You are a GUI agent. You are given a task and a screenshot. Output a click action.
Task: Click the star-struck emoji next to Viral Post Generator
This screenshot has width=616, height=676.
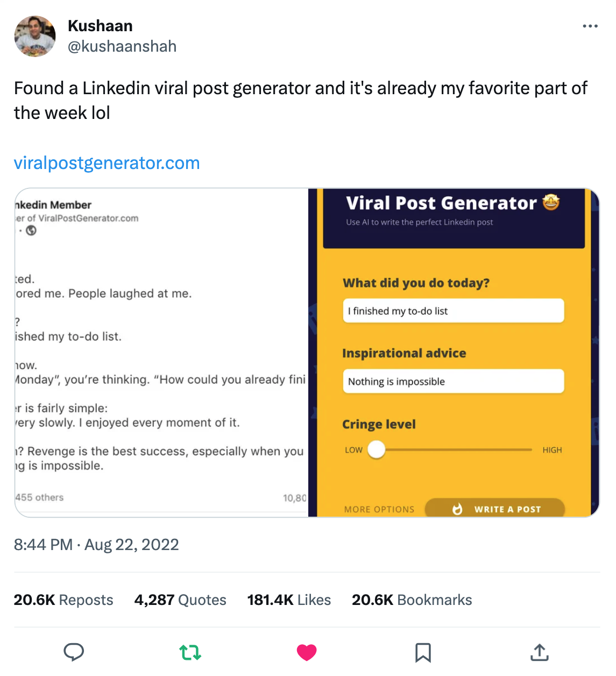pos(552,203)
